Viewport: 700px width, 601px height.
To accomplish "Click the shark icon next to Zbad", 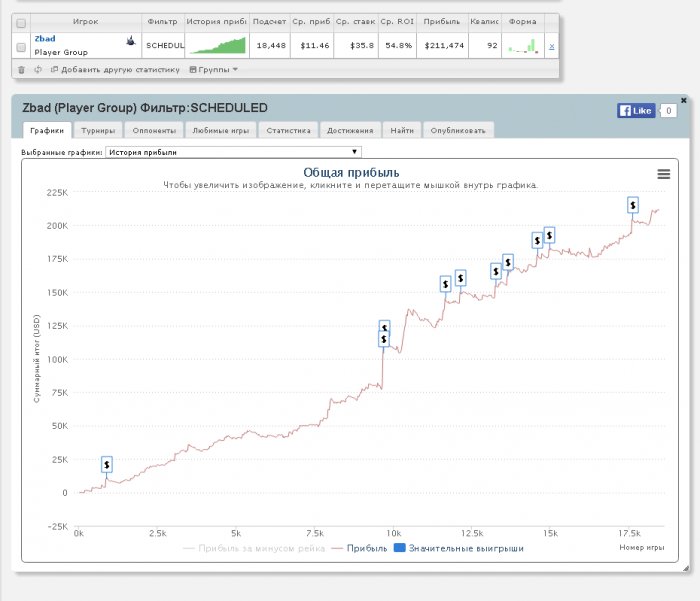I will pyautogui.click(x=131, y=41).
